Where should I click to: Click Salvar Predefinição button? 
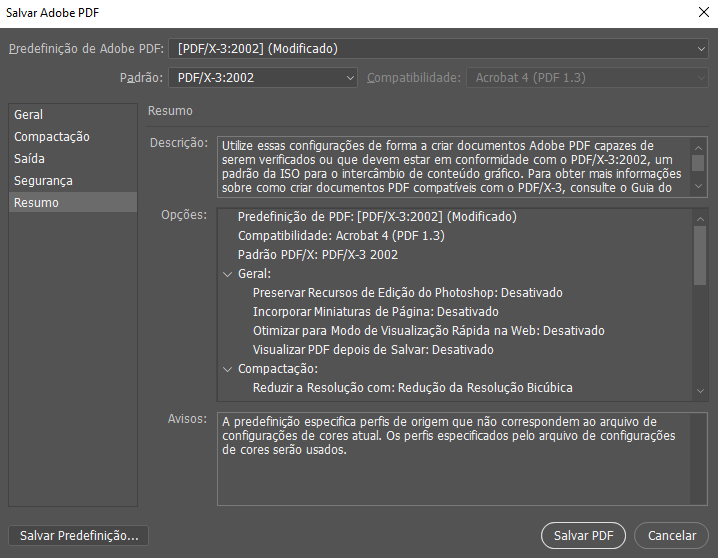point(78,535)
